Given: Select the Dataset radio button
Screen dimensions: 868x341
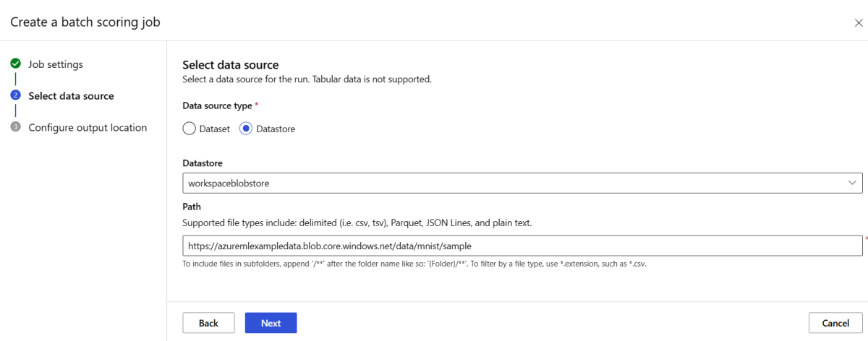Looking at the screenshot, I should click(x=189, y=129).
